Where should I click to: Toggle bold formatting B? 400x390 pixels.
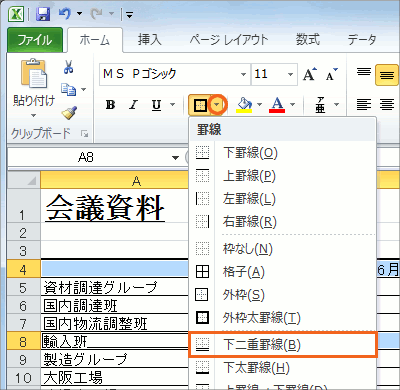click(x=110, y=105)
